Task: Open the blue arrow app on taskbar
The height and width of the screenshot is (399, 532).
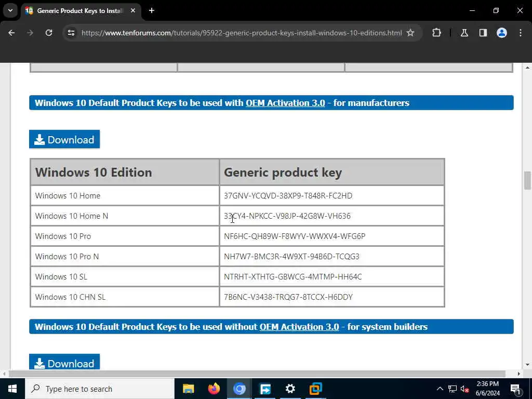Action: pyautogui.click(x=264, y=389)
